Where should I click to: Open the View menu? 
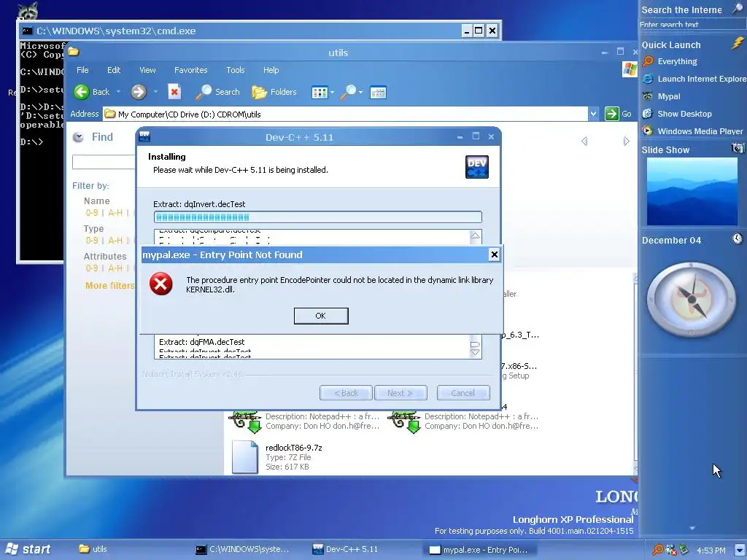pos(147,70)
